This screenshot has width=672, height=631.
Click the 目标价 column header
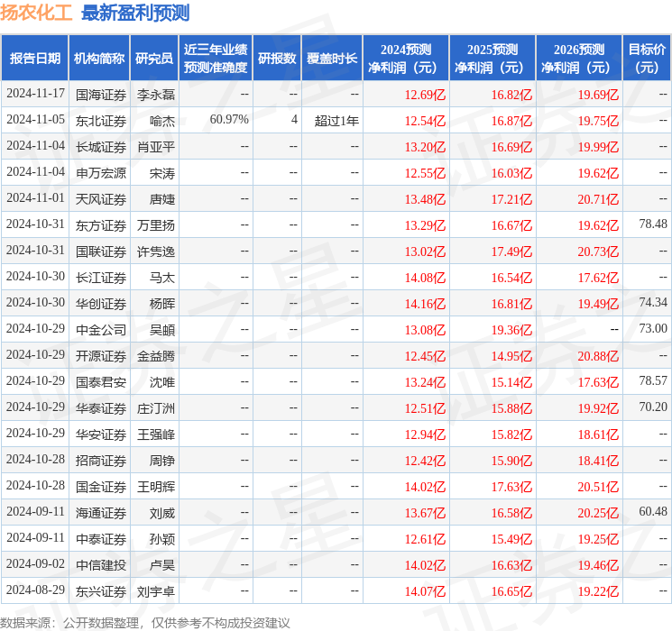coord(647,59)
